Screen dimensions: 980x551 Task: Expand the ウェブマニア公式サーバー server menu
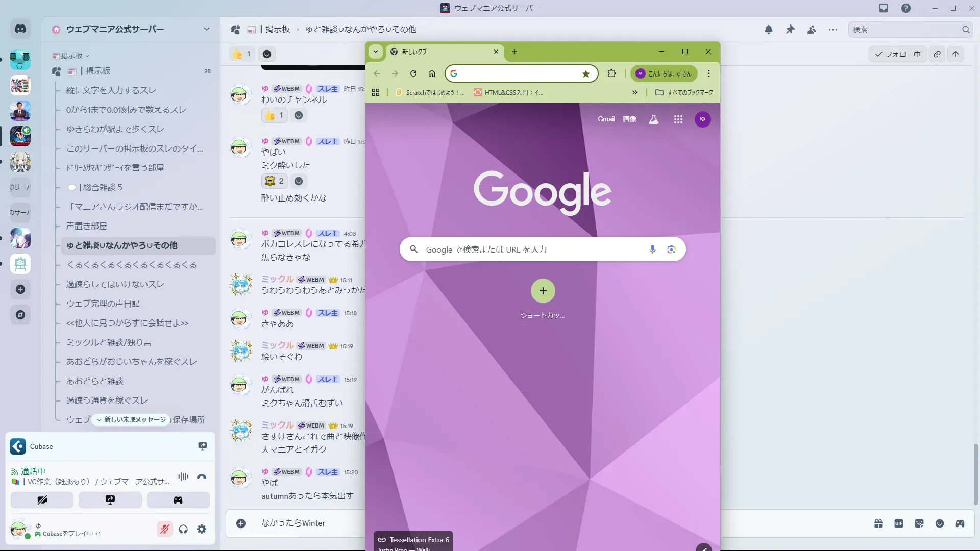(x=206, y=29)
